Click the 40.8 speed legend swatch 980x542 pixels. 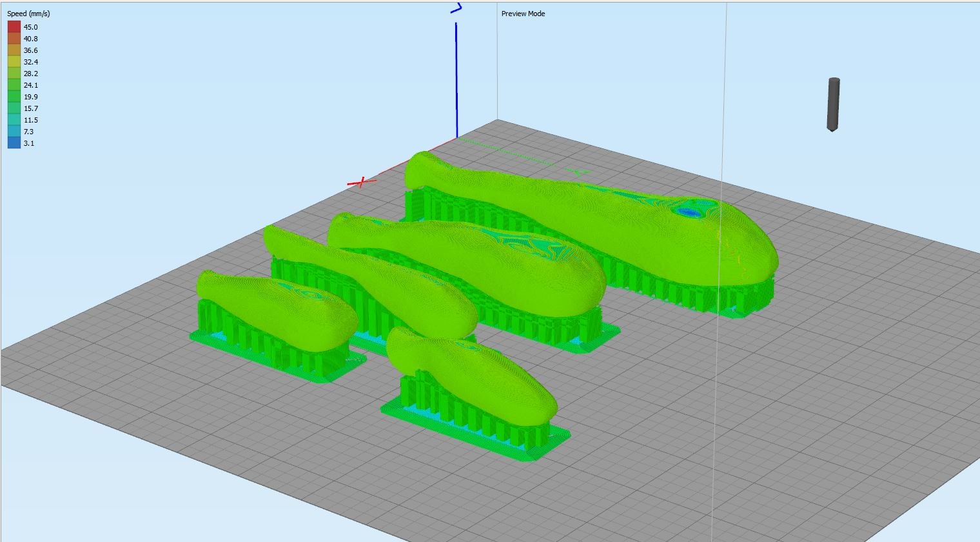pyautogui.click(x=14, y=39)
